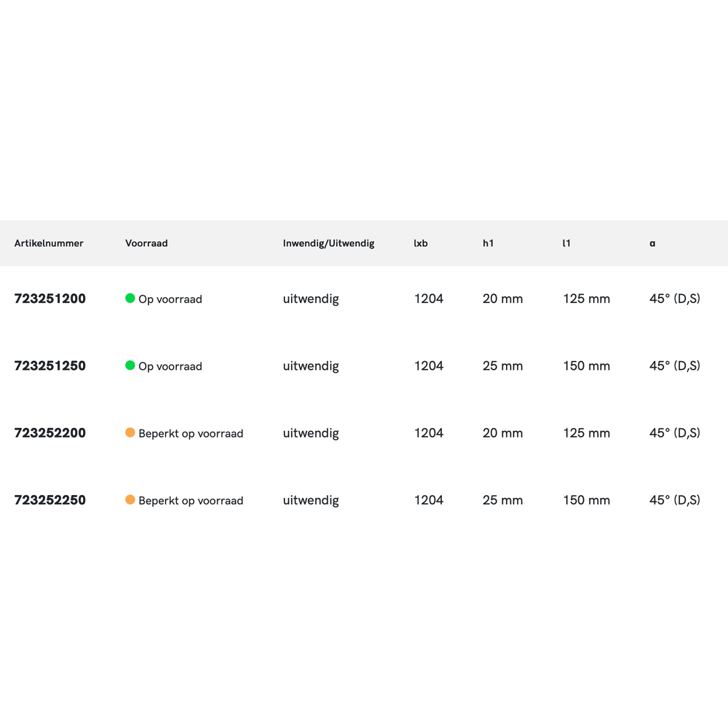Screen dimensions: 728x728
Task: Click the α angle column header
Action: [x=652, y=243]
